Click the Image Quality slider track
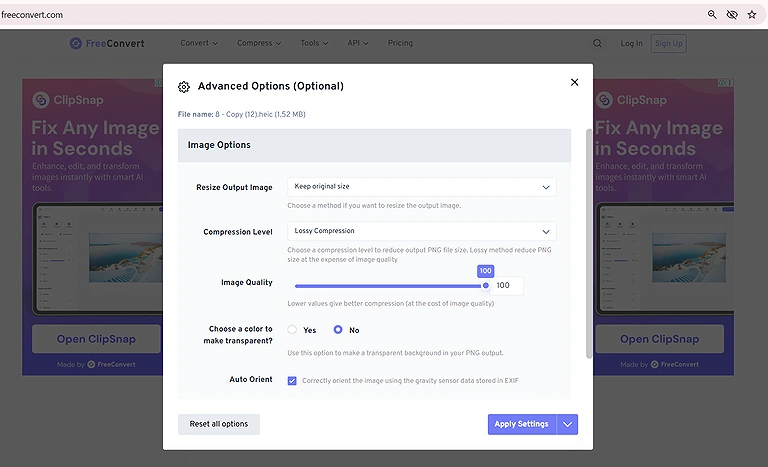 coord(388,286)
